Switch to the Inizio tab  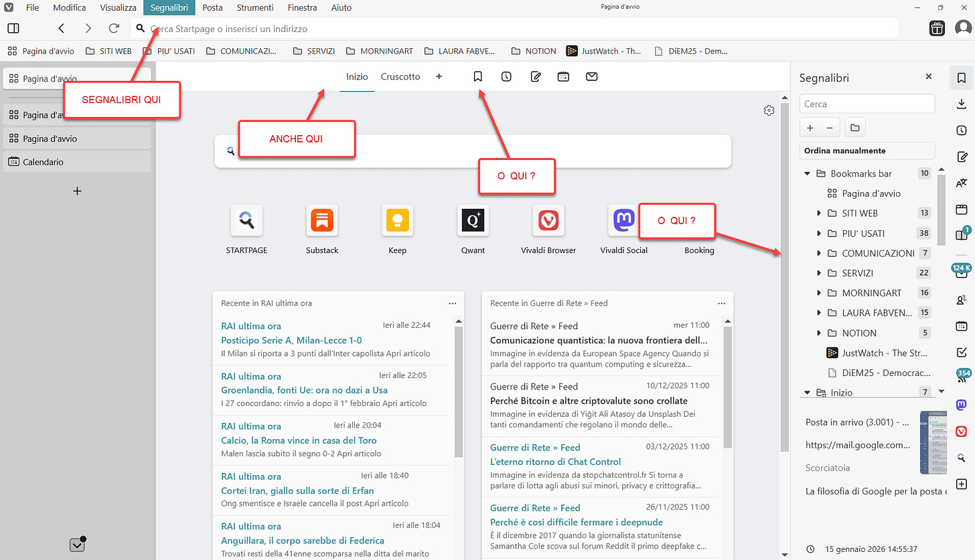[357, 77]
